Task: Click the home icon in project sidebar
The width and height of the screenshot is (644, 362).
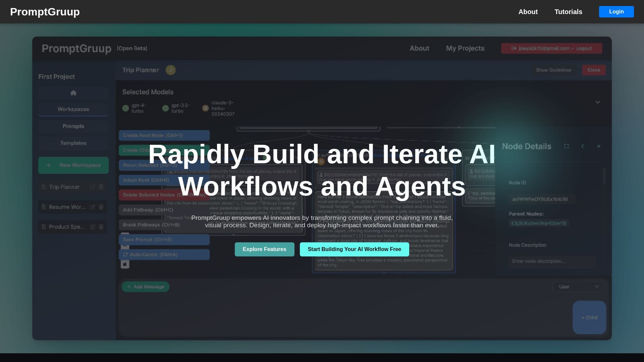Action: coord(73,93)
